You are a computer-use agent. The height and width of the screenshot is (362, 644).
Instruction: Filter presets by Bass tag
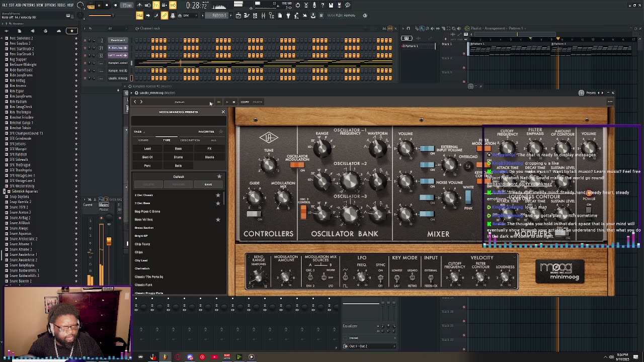178,149
